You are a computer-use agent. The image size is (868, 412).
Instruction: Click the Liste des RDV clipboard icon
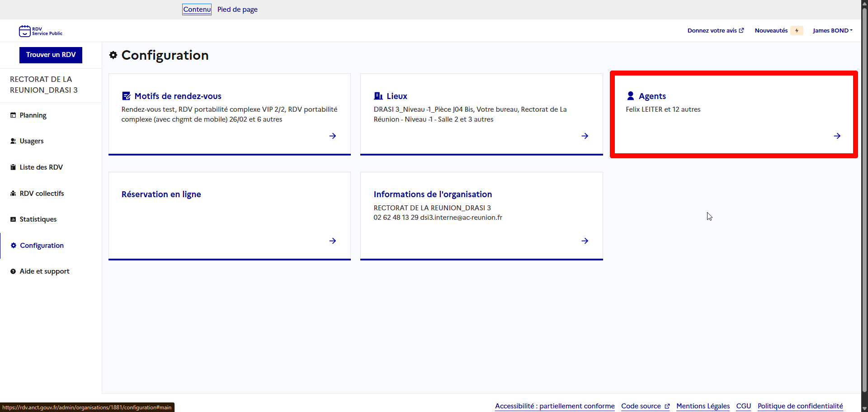[13, 167]
